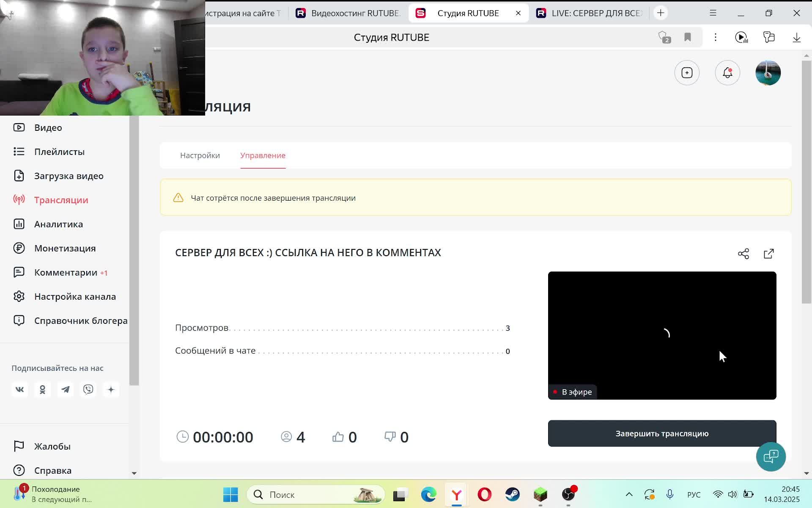This screenshot has width=812, height=508.
Task: Click the share icon next to stream title
Action: pos(743,254)
